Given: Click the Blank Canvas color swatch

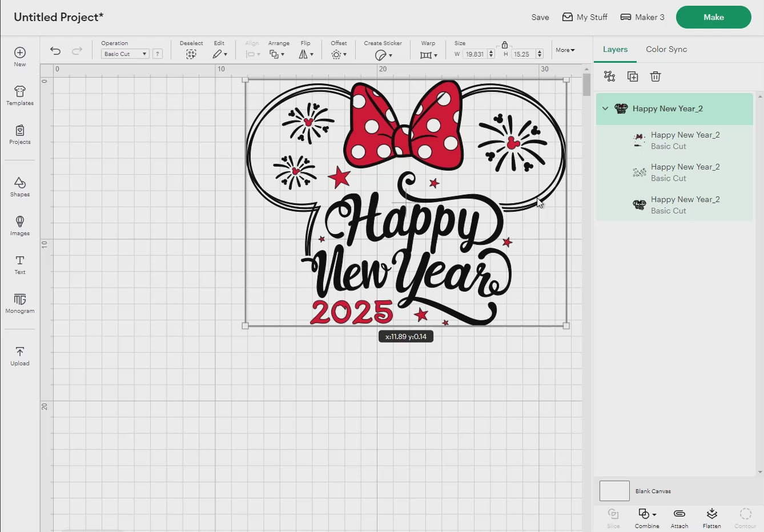Looking at the screenshot, I should [614, 491].
